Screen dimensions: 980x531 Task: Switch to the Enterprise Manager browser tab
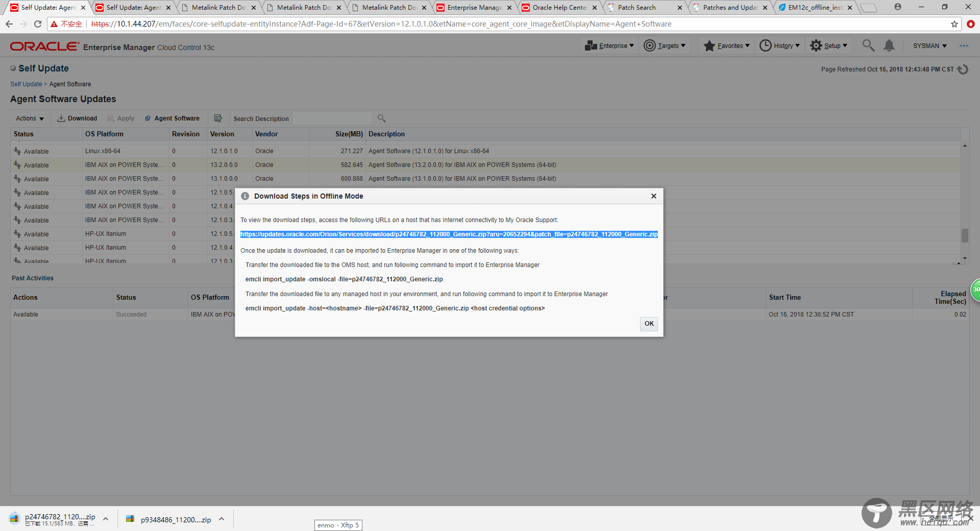[x=474, y=8]
